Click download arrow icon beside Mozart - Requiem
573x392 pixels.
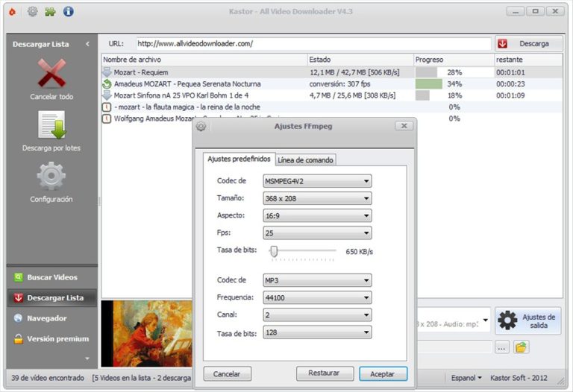tap(107, 72)
